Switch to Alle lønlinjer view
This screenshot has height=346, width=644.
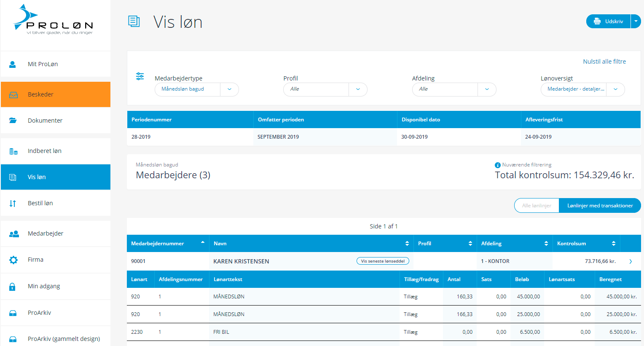pos(537,206)
